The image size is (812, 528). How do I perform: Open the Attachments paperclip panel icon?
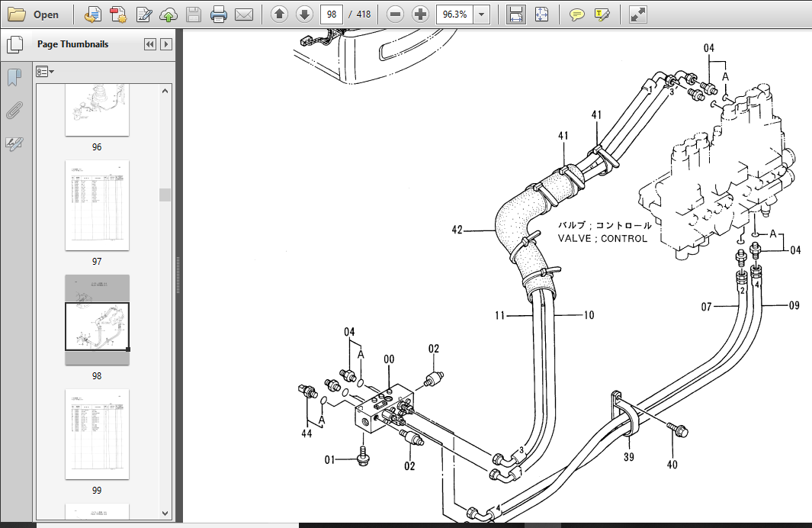point(14,110)
